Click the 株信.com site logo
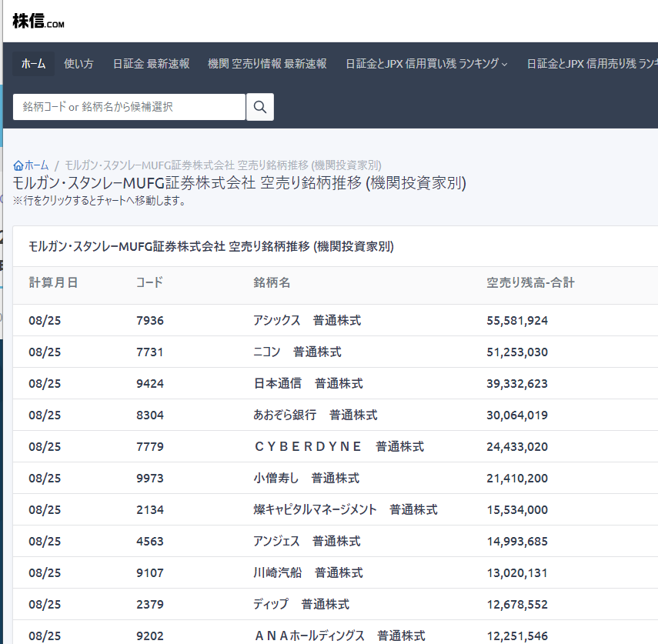The width and height of the screenshot is (658, 644). (x=38, y=22)
